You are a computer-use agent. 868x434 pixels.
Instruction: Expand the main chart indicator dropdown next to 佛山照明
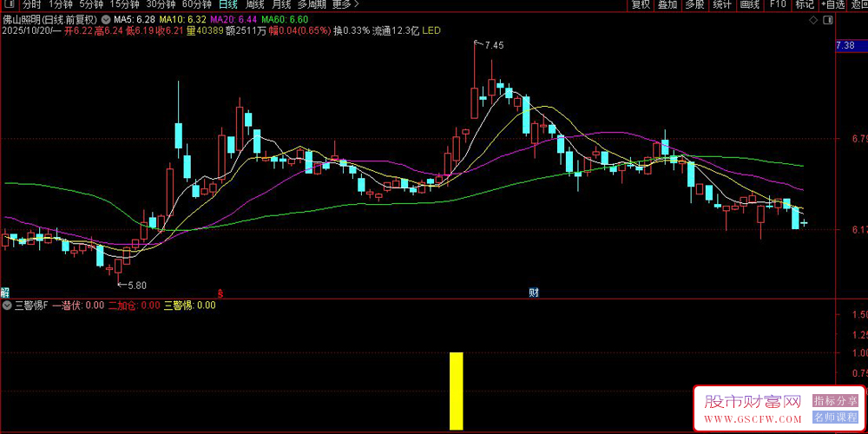click(x=106, y=18)
